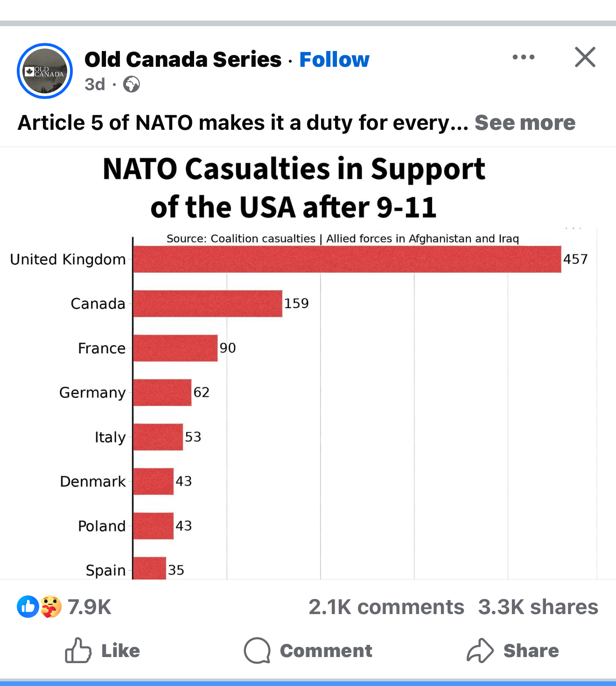View the 3.3K shares list

click(538, 607)
